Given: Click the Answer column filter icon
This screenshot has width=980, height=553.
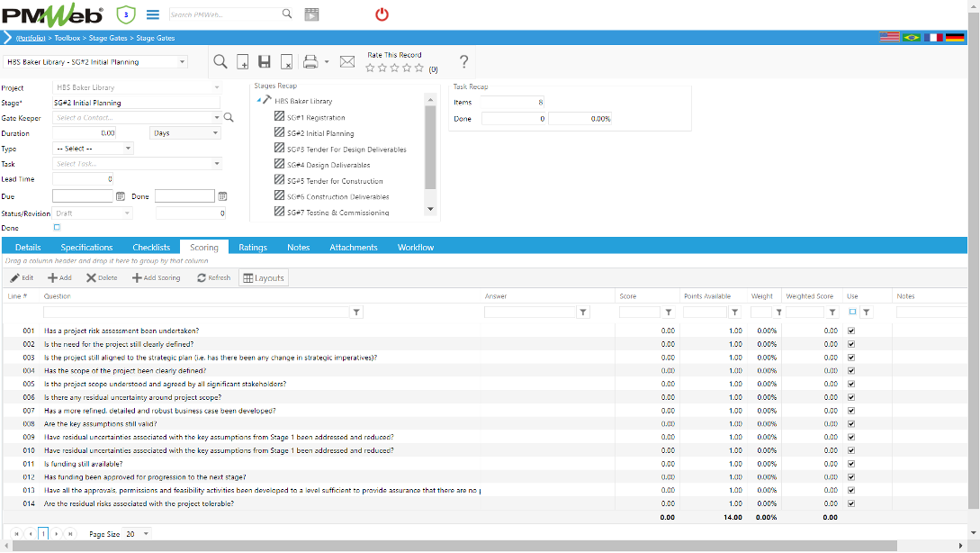Looking at the screenshot, I should tap(583, 313).
